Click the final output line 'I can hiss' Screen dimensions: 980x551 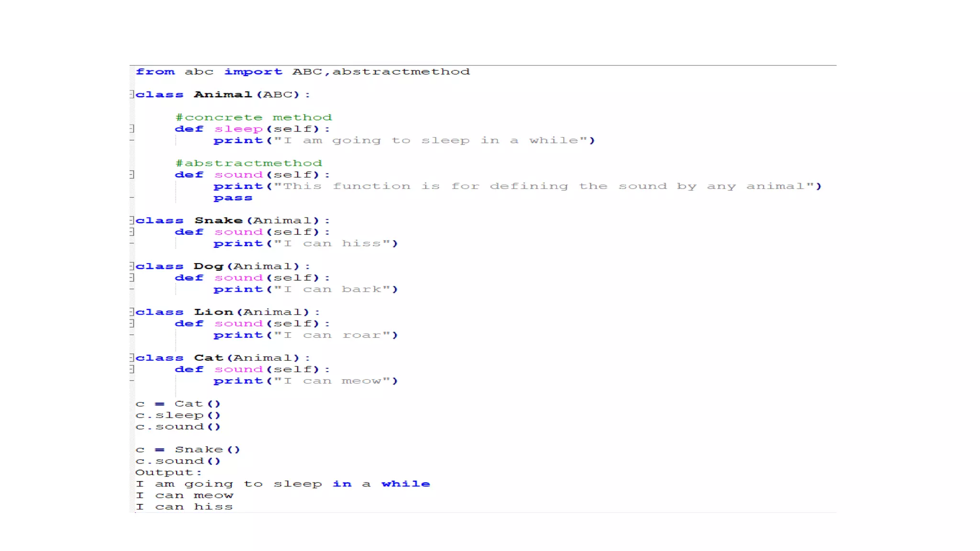click(x=184, y=507)
